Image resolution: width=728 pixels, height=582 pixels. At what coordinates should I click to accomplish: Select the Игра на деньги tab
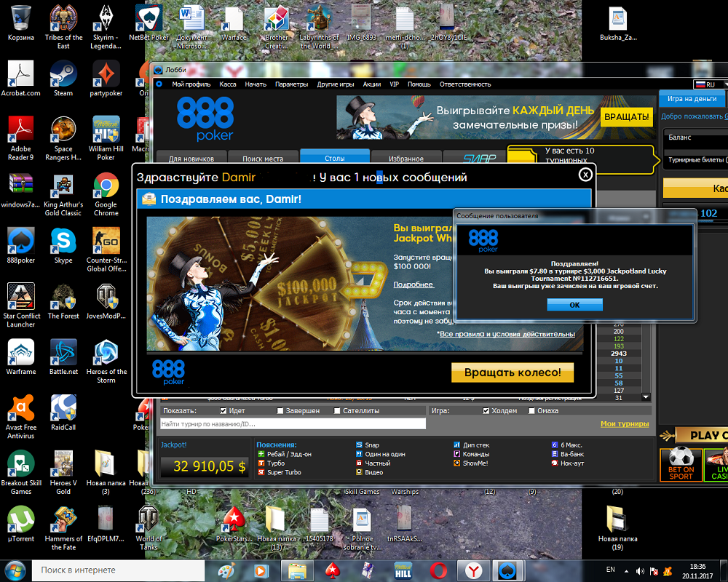point(692,99)
